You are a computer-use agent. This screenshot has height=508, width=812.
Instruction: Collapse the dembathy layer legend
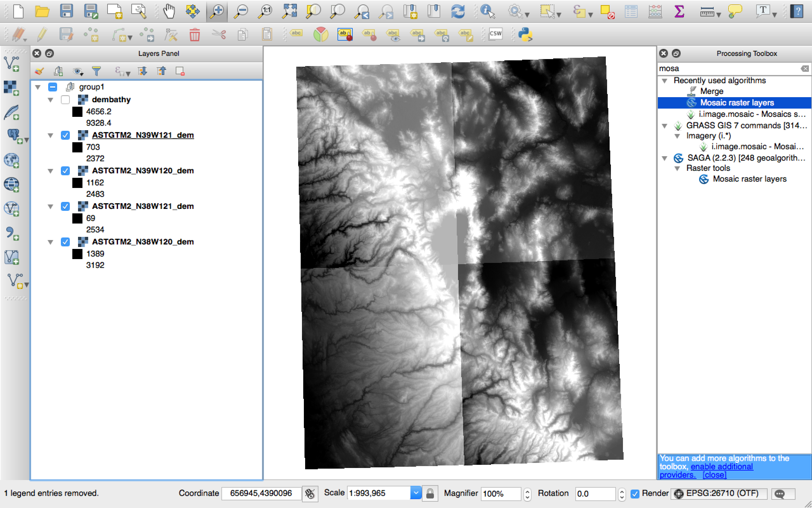(50, 100)
